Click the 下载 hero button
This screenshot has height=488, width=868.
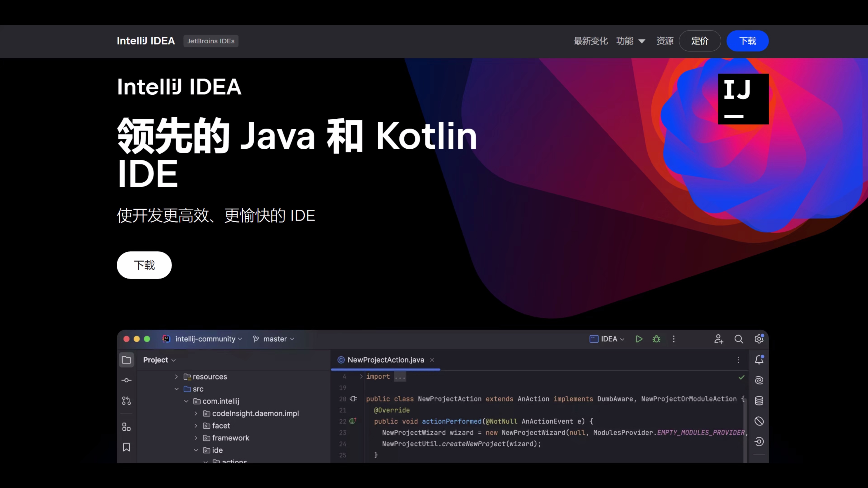point(144,265)
